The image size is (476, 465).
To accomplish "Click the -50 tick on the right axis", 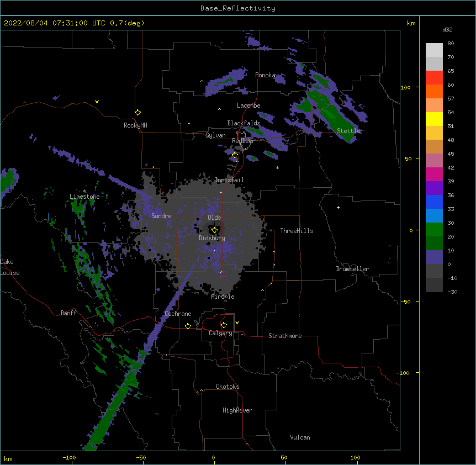I will 405,302.
